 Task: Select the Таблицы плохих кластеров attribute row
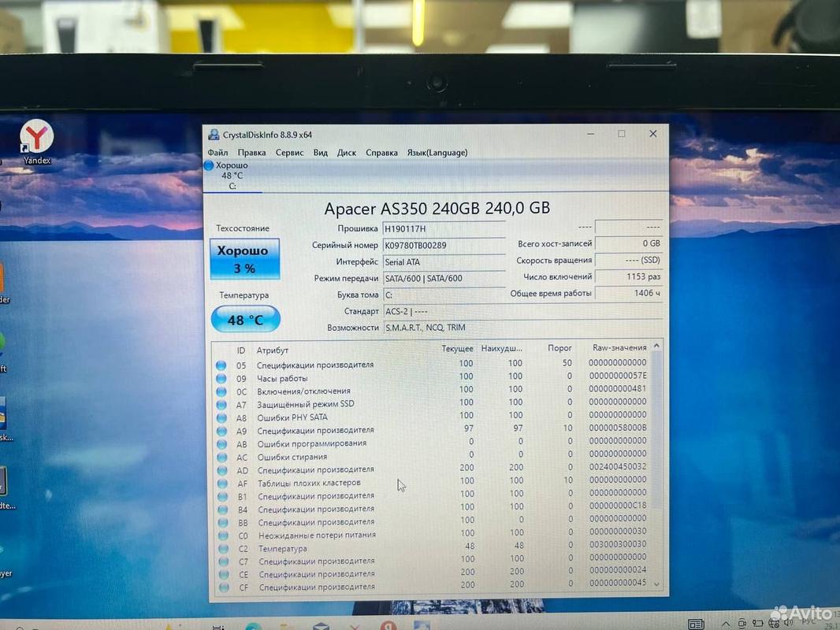pyautogui.click(x=309, y=483)
